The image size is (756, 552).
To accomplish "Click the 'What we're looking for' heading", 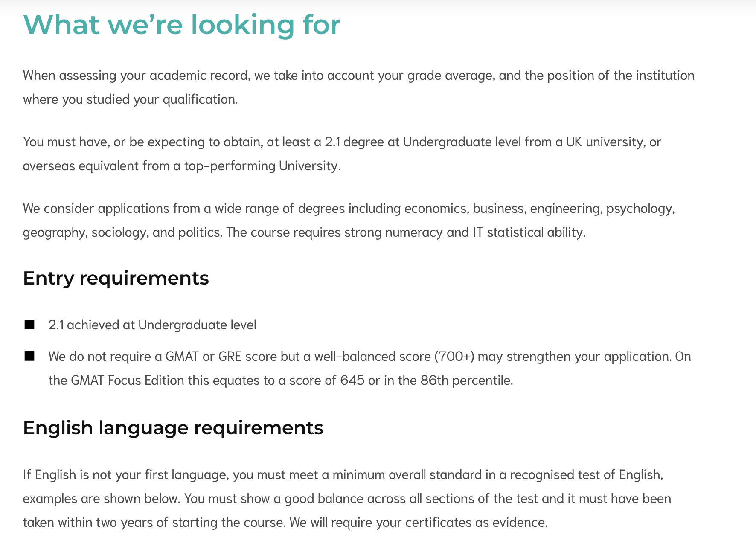I will [182, 25].
